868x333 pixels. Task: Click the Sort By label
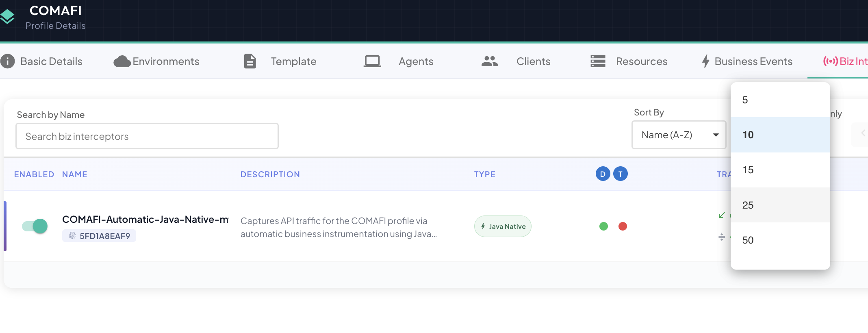click(649, 113)
